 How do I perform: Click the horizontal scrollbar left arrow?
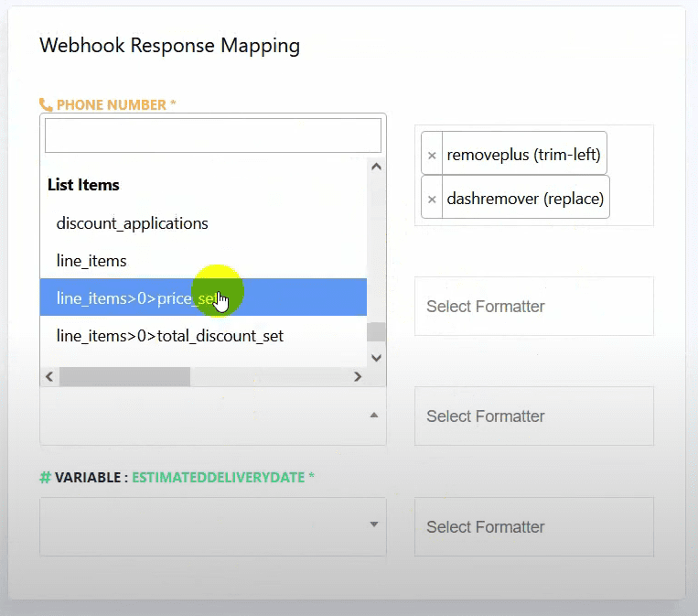[50, 376]
